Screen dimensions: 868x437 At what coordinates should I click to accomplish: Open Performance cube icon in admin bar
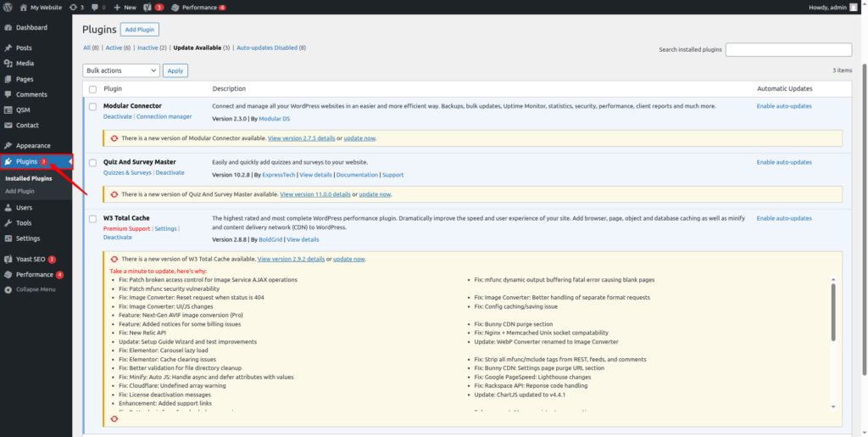pyautogui.click(x=175, y=7)
